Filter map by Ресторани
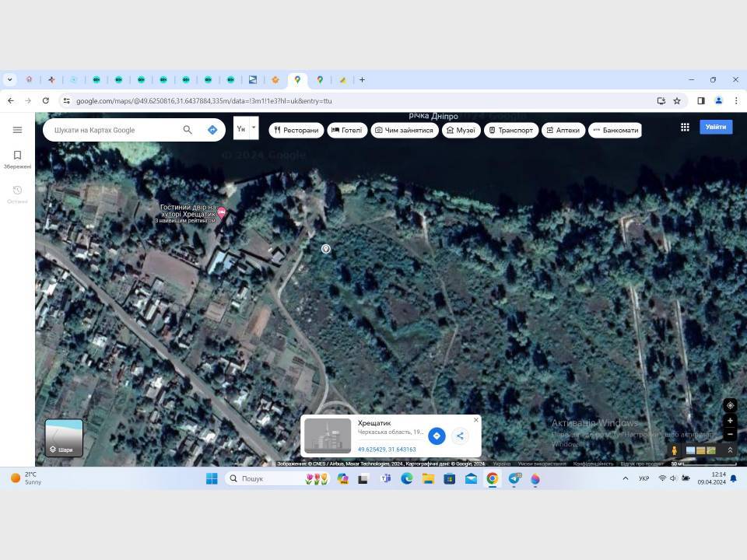Viewport: 747px width, 560px height. point(296,130)
